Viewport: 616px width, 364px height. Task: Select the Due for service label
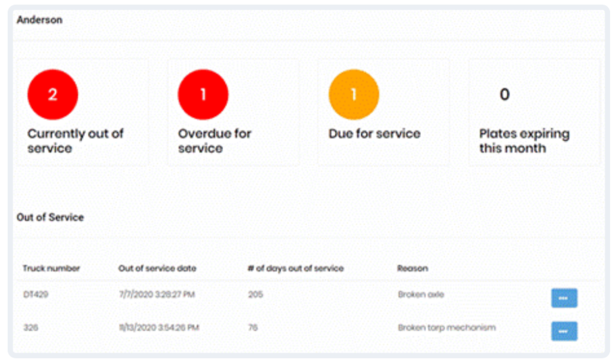pyautogui.click(x=374, y=134)
